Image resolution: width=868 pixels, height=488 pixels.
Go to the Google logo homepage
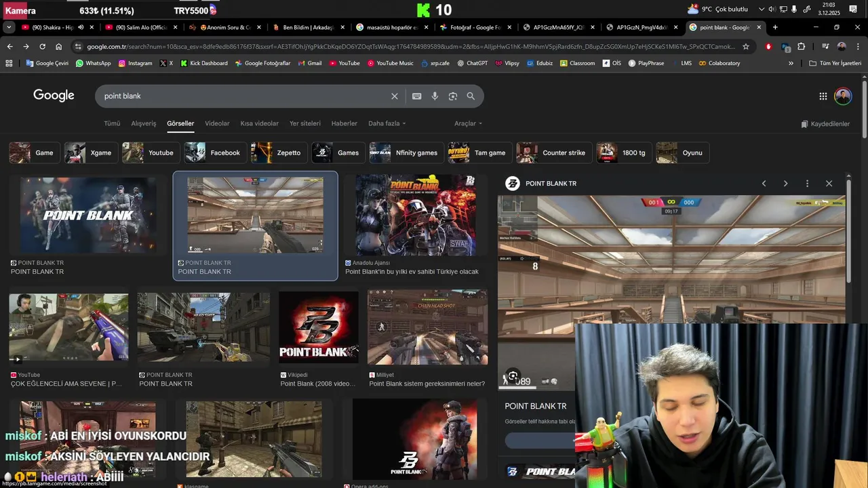point(54,96)
